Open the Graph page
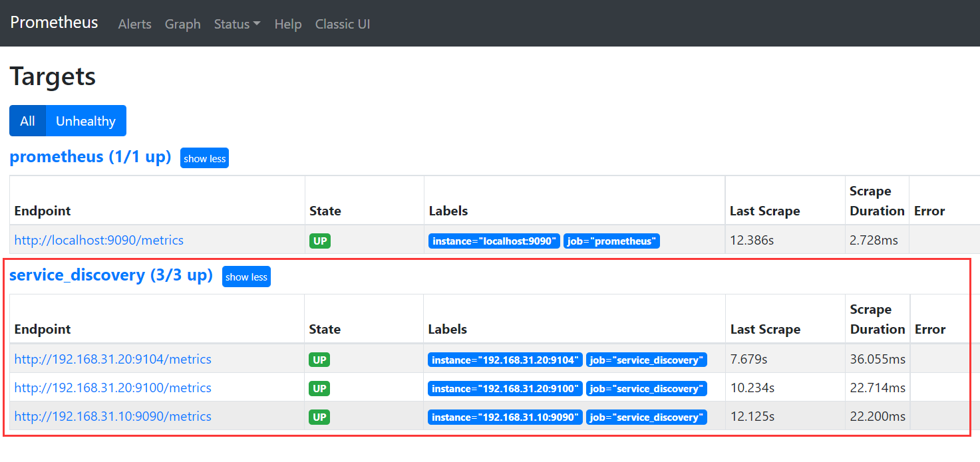The image size is (980, 462). [182, 24]
